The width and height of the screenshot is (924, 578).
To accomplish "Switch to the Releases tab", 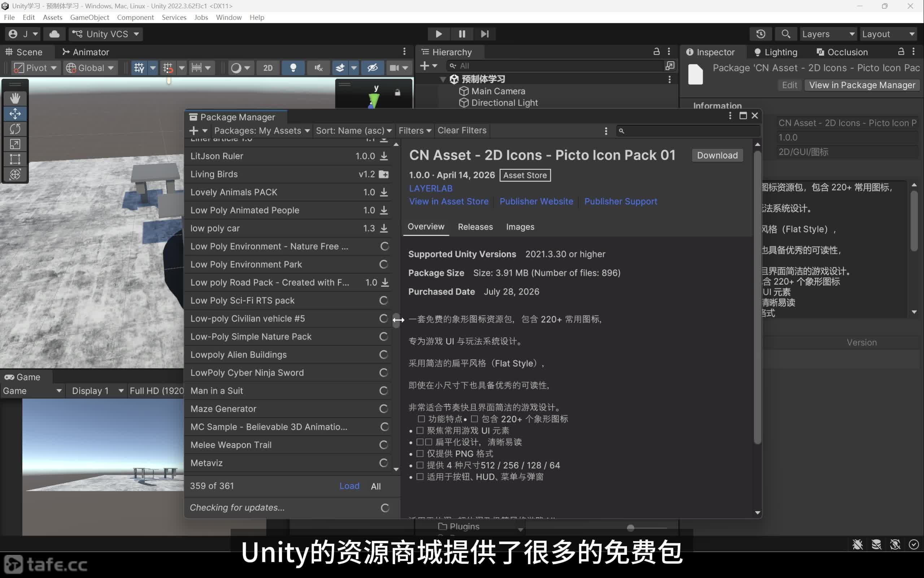I will 475,227.
